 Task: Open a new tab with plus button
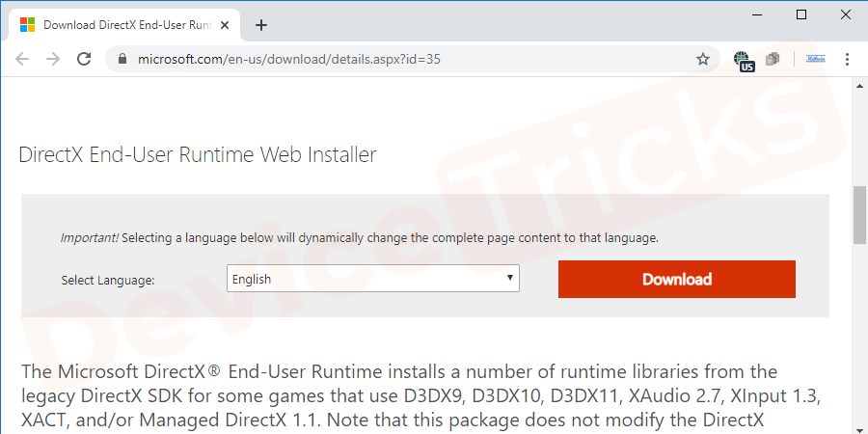(261, 25)
